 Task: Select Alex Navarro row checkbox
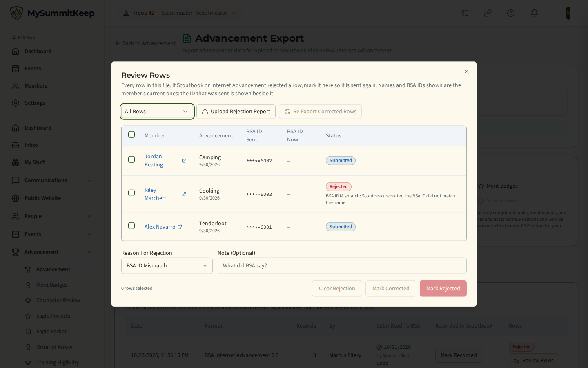[x=131, y=226]
